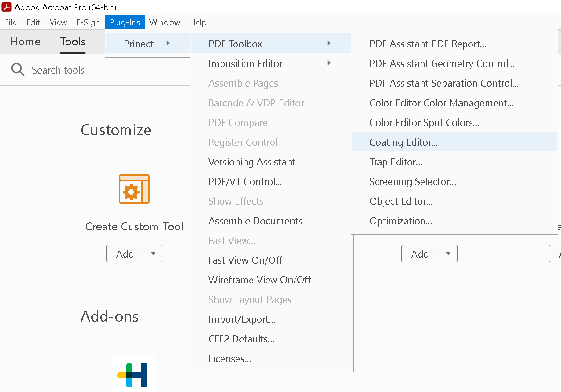Image resolution: width=561 pixels, height=392 pixels.
Task: Click the Add-ons section heading
Action: point(110,316)
